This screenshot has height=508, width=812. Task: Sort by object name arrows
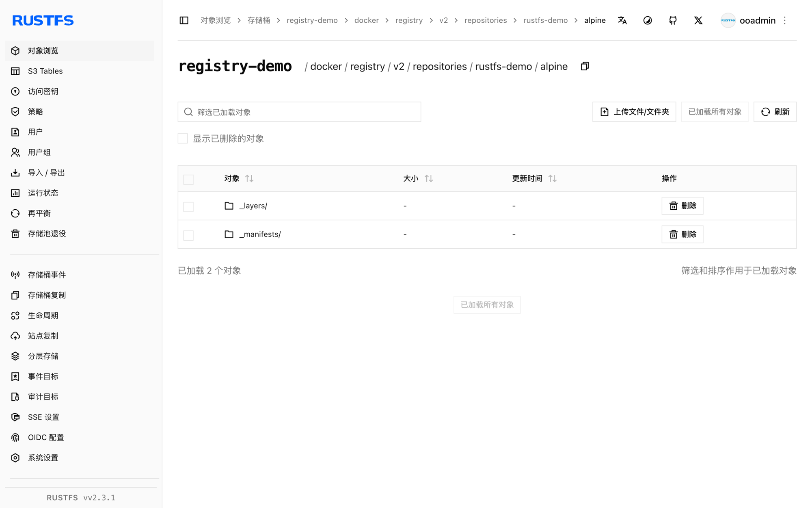[x=249, y=178]
